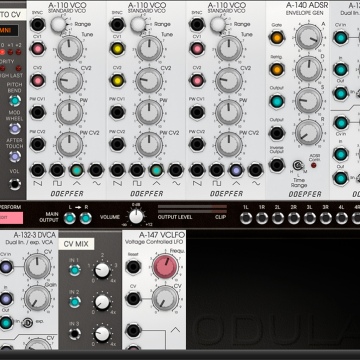Click the CV2 knob on the third VCO
The height and width of the screenshot is (360, 360).
pos(229,80)
